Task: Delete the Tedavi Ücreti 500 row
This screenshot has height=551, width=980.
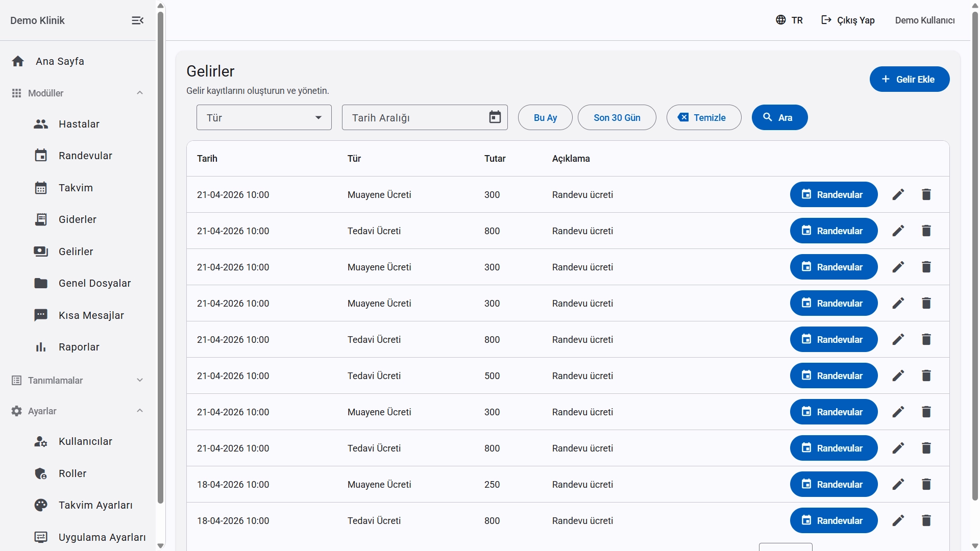Action: (x=926, y=375)
